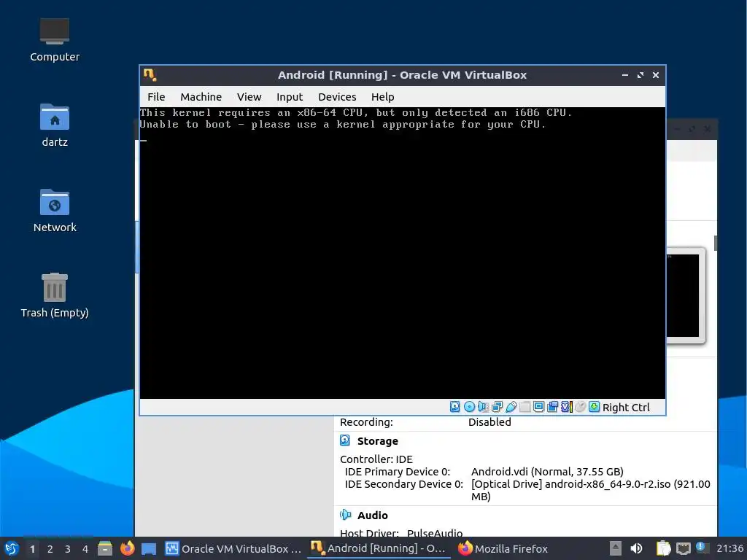
Task: Click the keyboard capture green arrow icon
Action: pos(594,407)
